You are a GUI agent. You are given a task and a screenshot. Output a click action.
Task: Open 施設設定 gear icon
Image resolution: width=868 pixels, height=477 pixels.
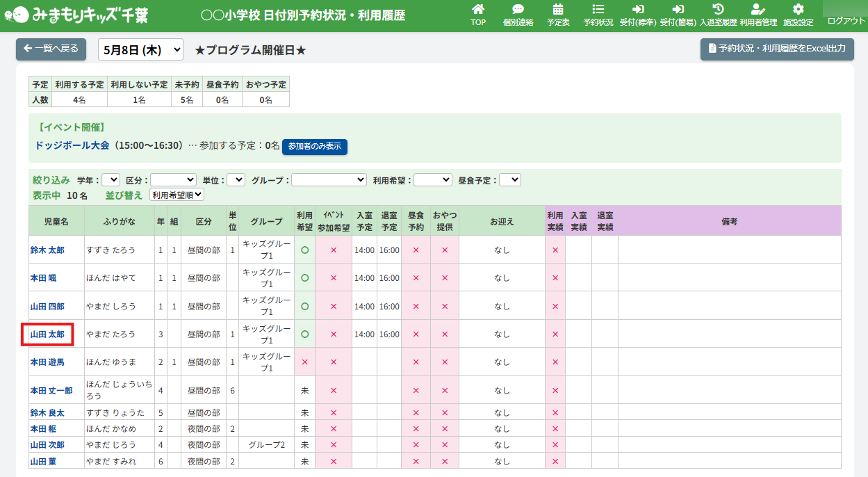click(798, 10)
